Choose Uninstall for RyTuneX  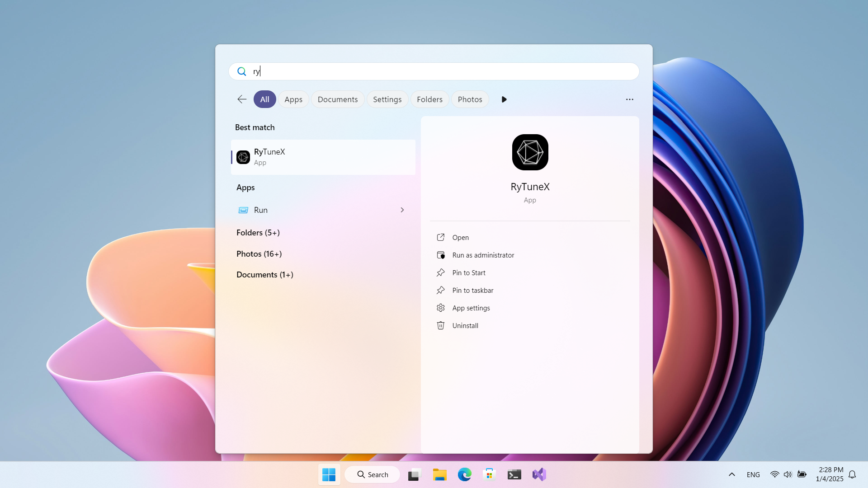[530, 326]
